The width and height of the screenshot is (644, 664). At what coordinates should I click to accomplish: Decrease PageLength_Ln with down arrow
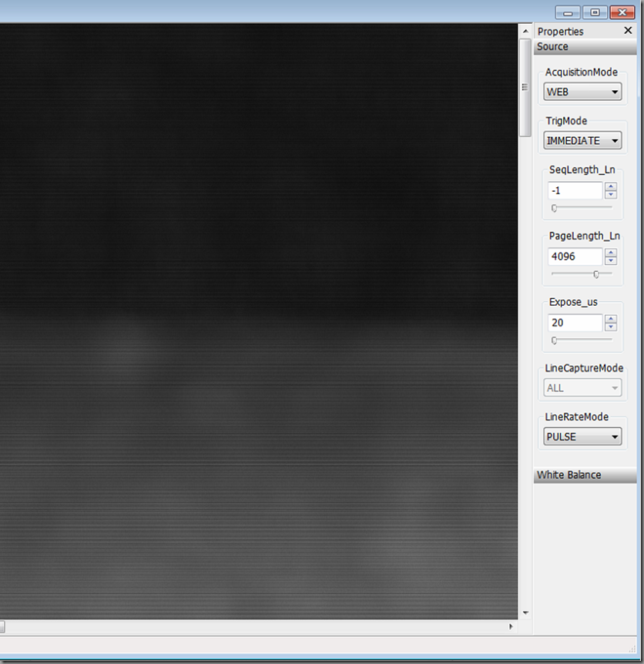click(x=611, y=260)
